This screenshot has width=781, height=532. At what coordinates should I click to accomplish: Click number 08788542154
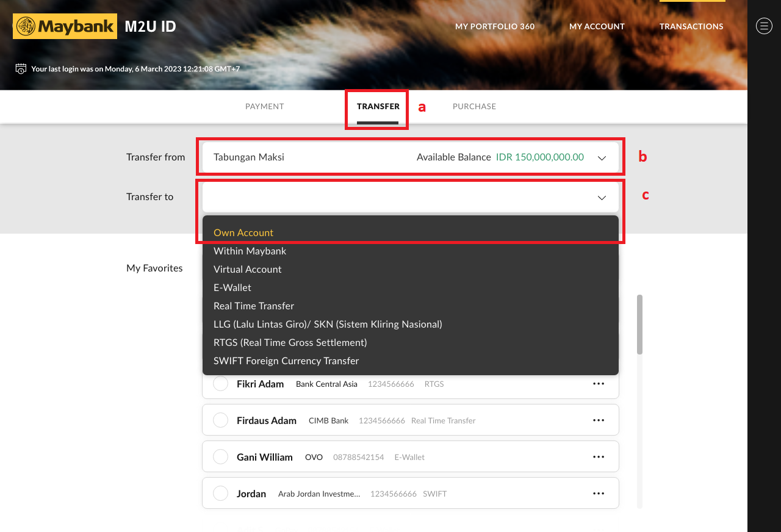click(x=359, y=457)
